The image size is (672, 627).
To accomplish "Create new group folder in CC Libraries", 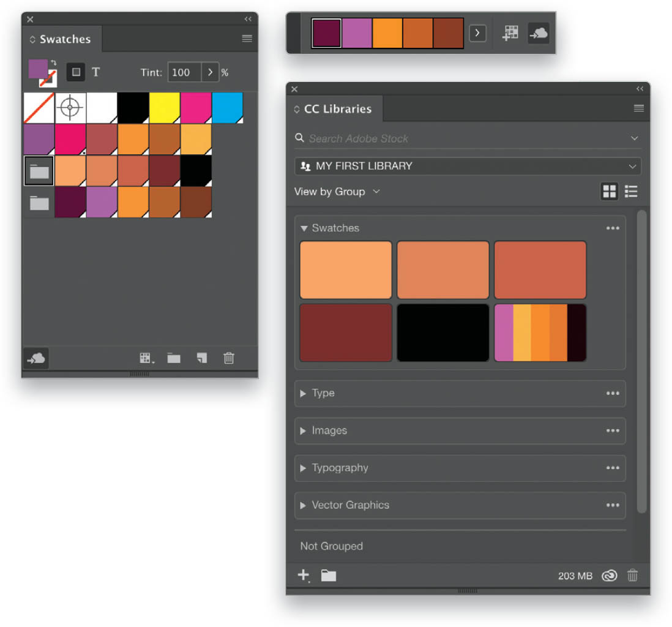I will [x=329, y=575].
